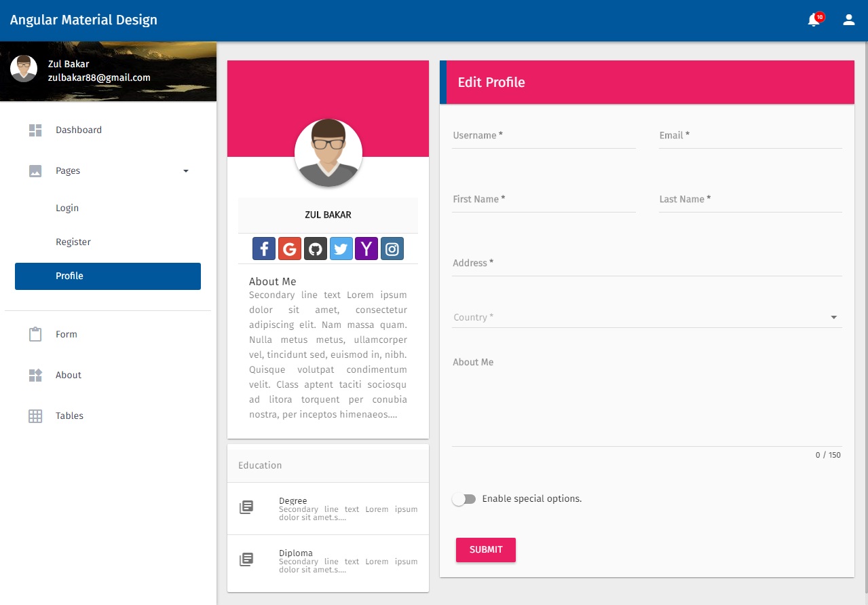Enable special options toggle

[464, 498]
